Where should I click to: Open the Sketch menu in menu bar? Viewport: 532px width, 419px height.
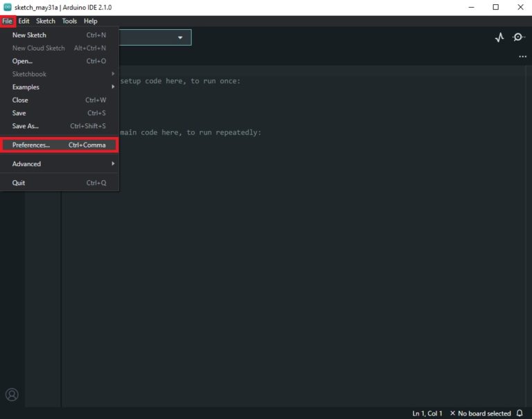pos(46,21)
